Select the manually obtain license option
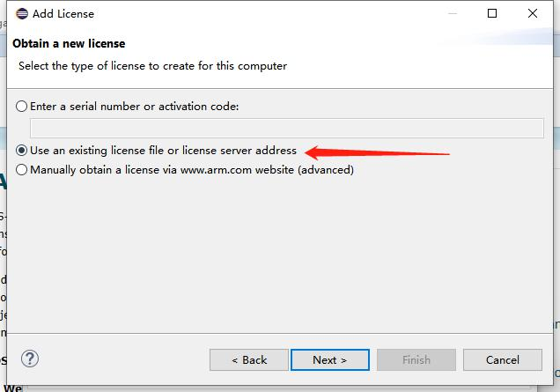 (x=22, y=170)
